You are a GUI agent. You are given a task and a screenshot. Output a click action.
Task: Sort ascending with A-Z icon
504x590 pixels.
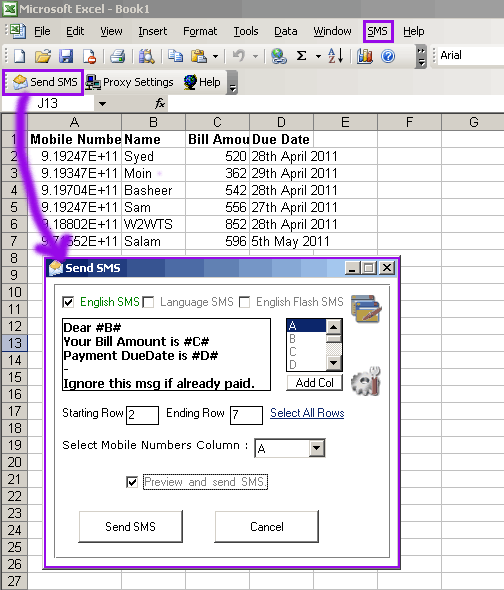pyautogui.click(x=335, y=56)
